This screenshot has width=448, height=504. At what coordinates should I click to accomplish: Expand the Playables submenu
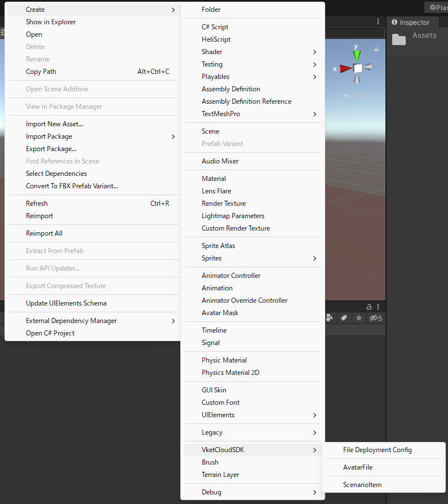click(x=252, y=77)
